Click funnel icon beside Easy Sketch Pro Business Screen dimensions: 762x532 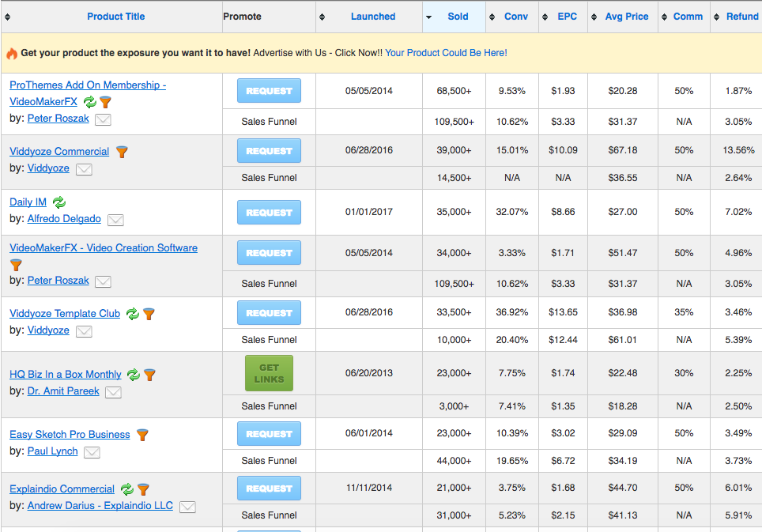tap(142, 436)
